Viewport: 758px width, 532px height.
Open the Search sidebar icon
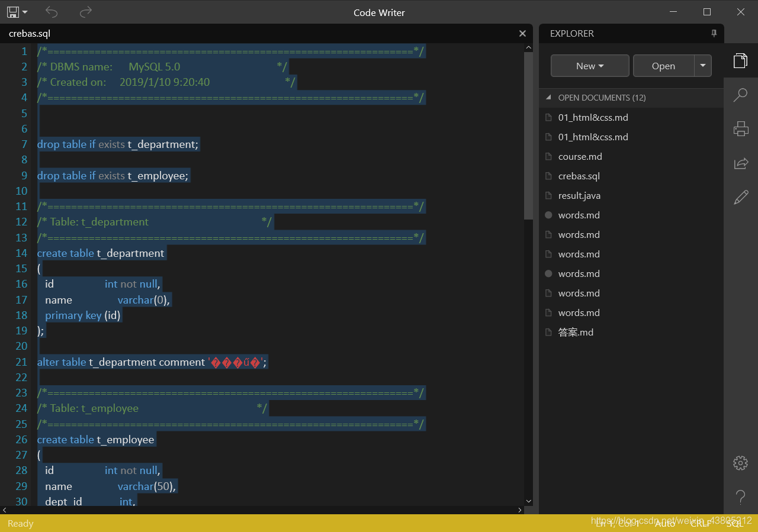tap(740, 95)
